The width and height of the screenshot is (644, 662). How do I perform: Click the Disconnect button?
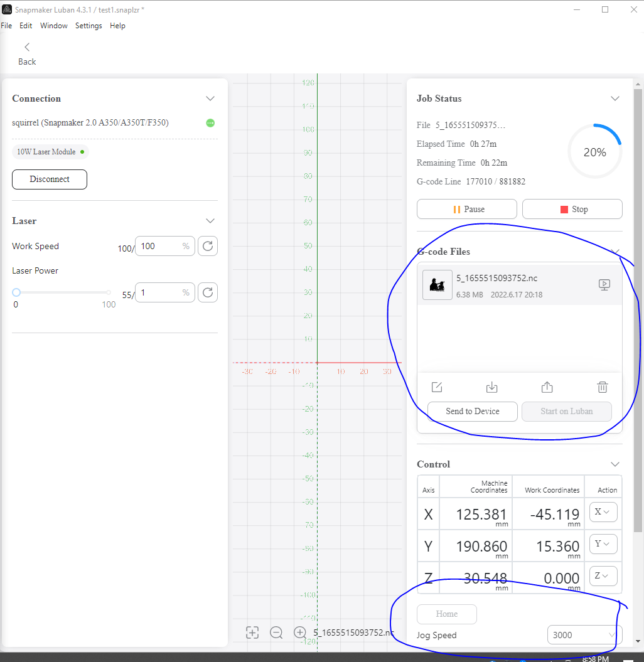point(50,179)
